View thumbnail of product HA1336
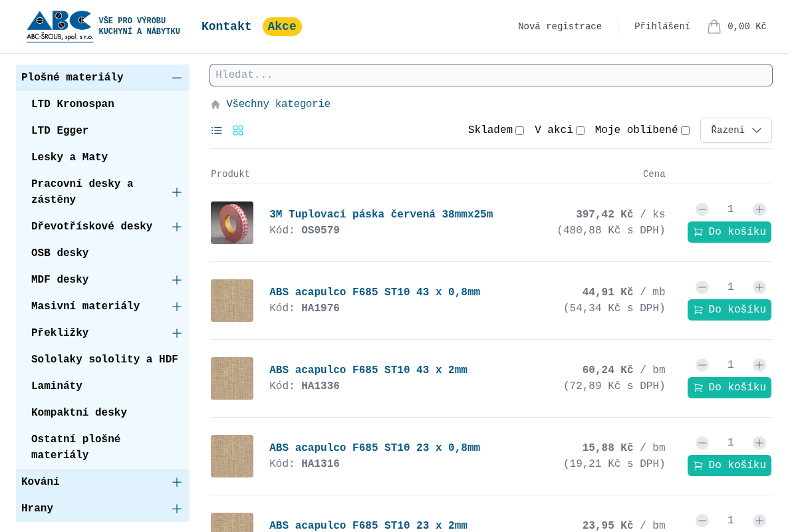This screenshot has height=532, width=798. click(x=232, y=378)
